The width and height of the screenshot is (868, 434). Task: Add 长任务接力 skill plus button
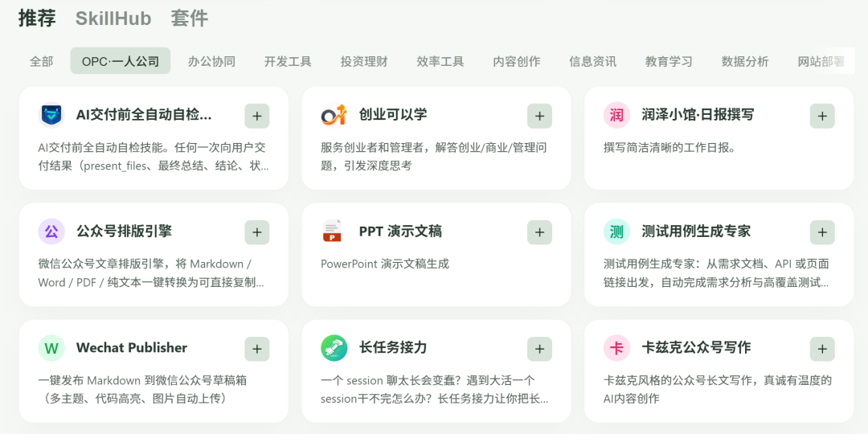click(540, 349)
